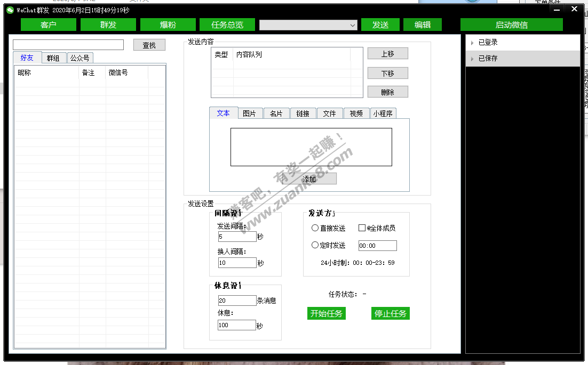This screenshot has width=588, height=365.
Task: Open 任务总览 task overview
Action: click(x=227, y=25)
